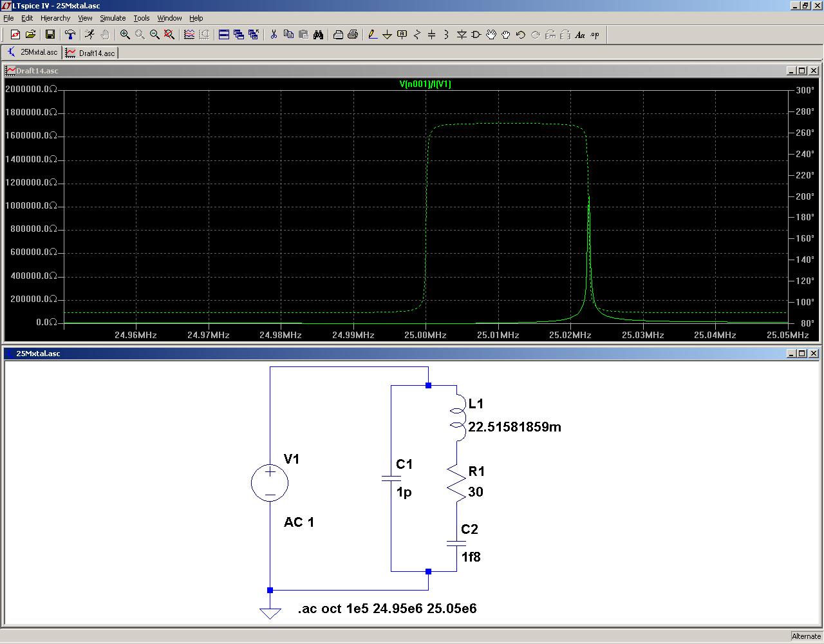Click the C1 capacitor value 1p
Viewport: 824px width, 644px height.
404,492
